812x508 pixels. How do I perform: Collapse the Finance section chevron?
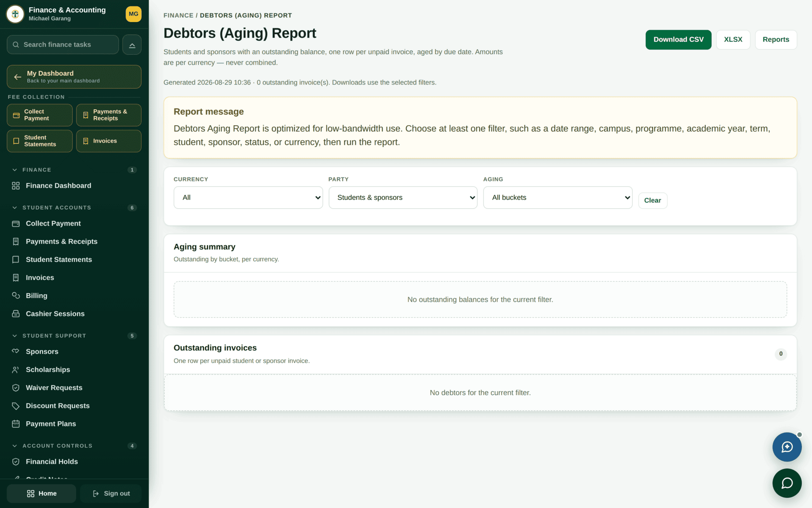coord(15,170)
